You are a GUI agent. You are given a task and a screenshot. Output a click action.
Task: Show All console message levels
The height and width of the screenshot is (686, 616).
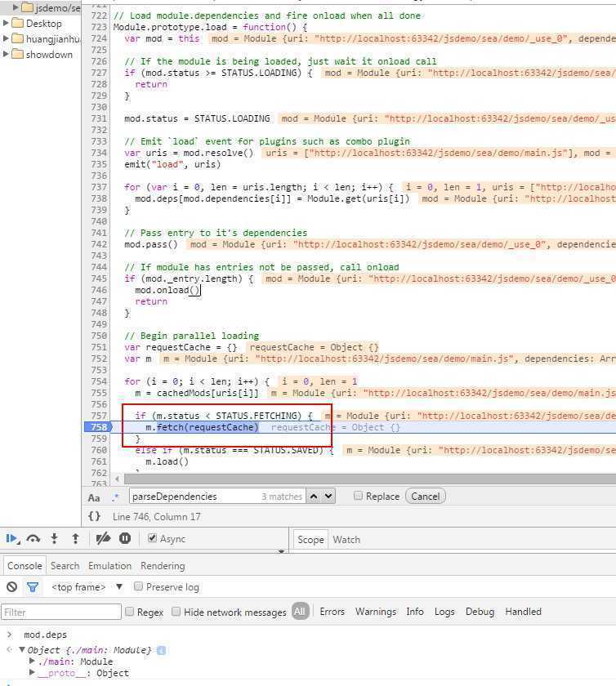click(300, 611)
